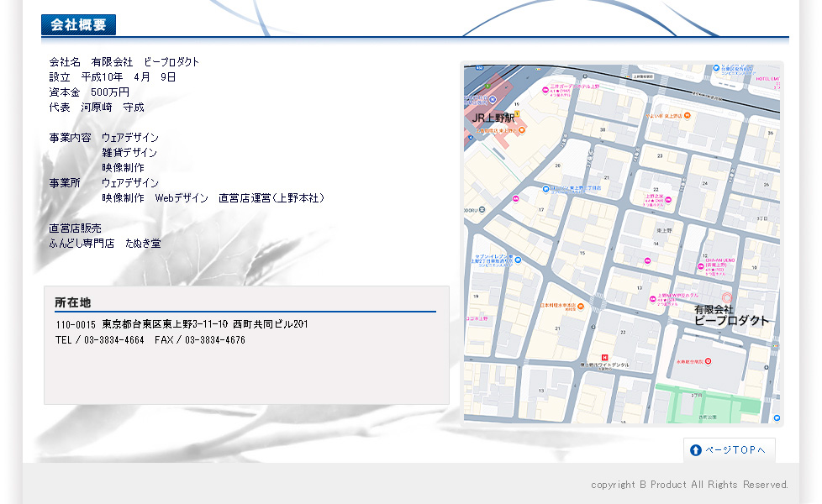Click the 所在地 heading

pos(73,302)
